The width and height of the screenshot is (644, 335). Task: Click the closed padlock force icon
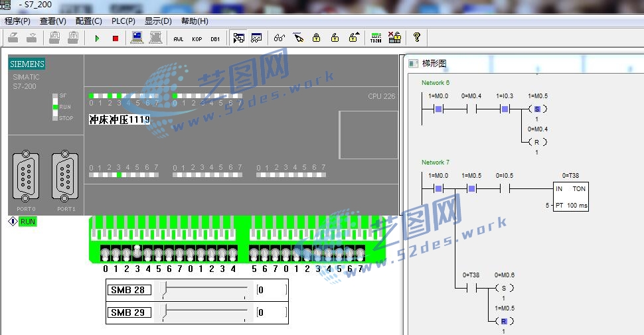316,38
